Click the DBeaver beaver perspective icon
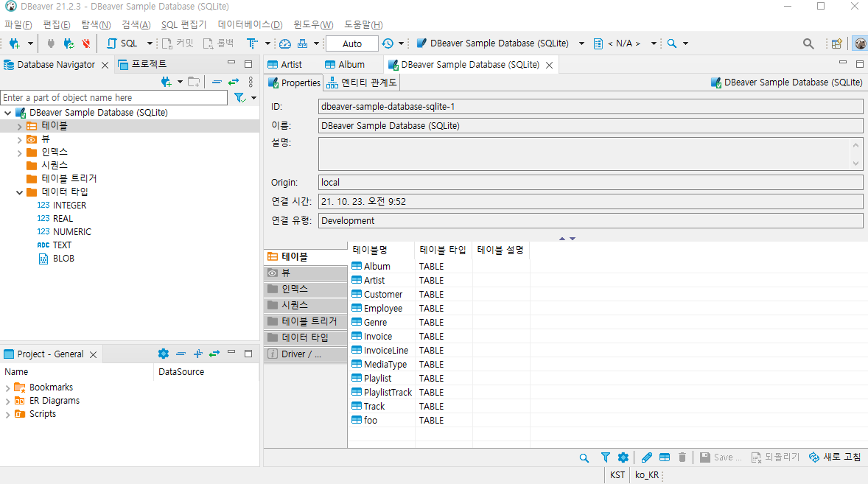The height and width of the screenshot is (484, 868). tap(860, 43)
